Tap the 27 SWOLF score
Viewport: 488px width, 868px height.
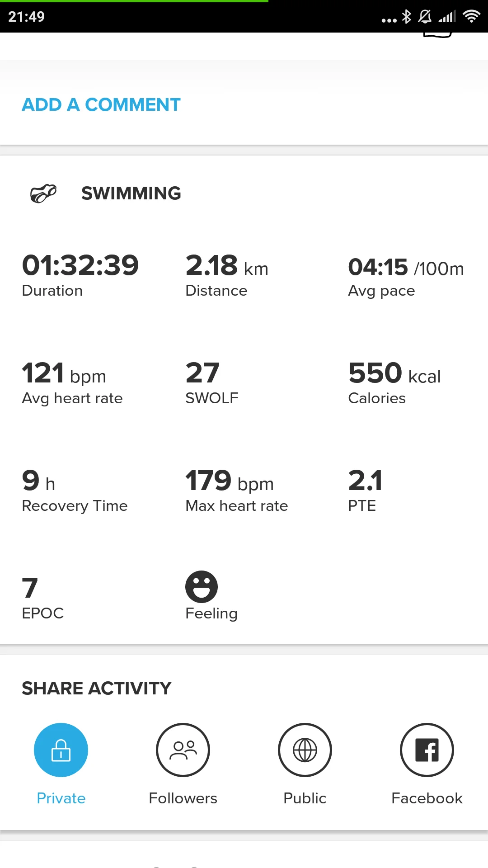point(202,373)
